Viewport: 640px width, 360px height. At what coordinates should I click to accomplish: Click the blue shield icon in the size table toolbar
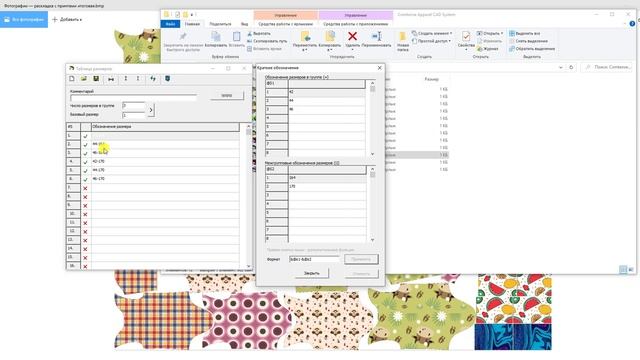point(167,79)
